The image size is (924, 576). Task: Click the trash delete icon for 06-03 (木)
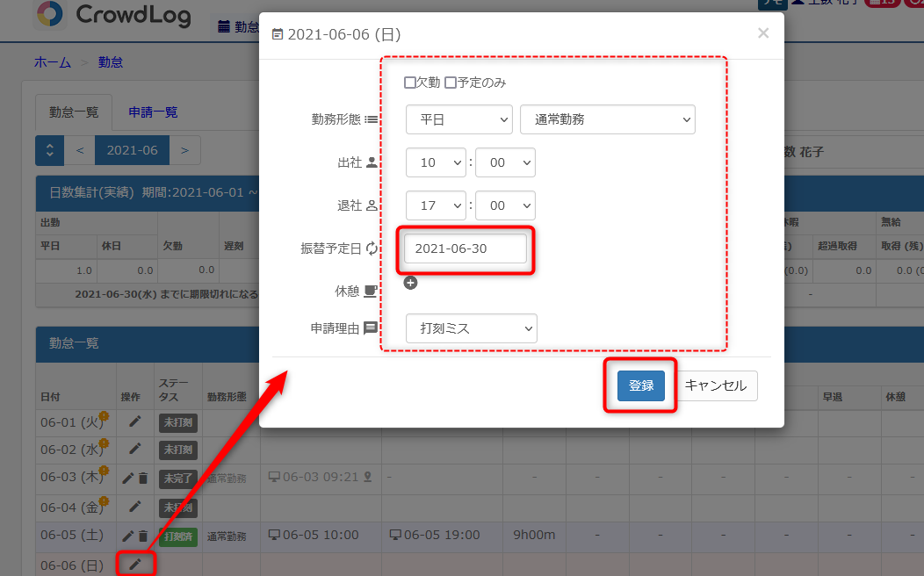[143, 479]
